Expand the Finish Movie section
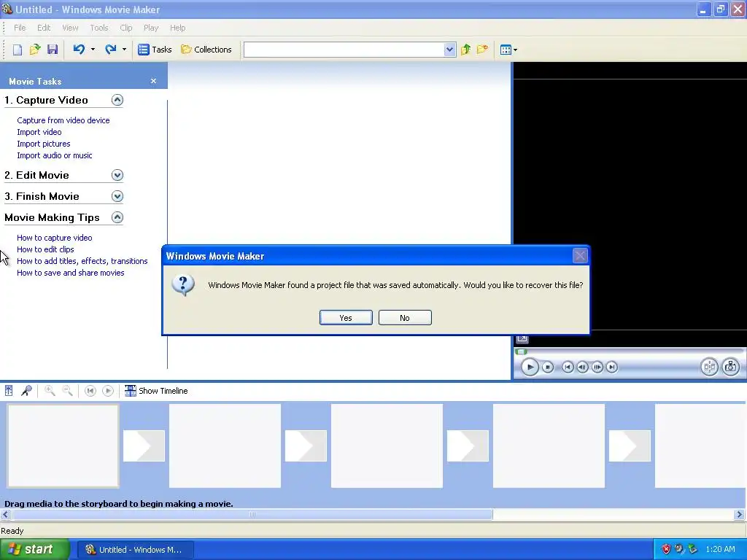 coord(117,196)
